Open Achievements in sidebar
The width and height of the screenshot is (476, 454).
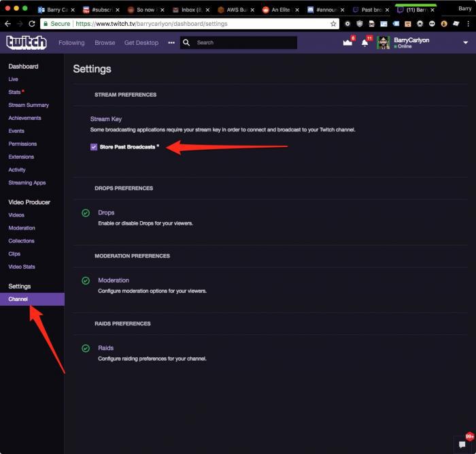(x=24, y=118)
